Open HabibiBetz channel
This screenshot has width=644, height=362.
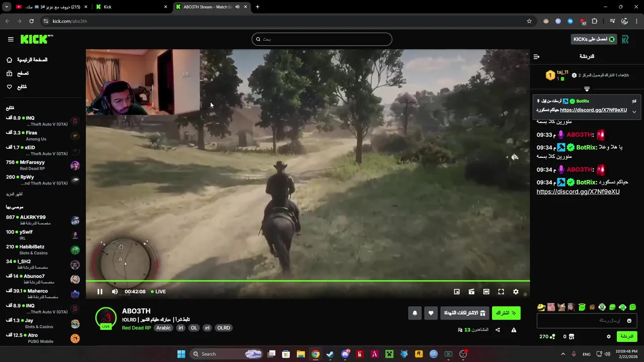[42, 250]
